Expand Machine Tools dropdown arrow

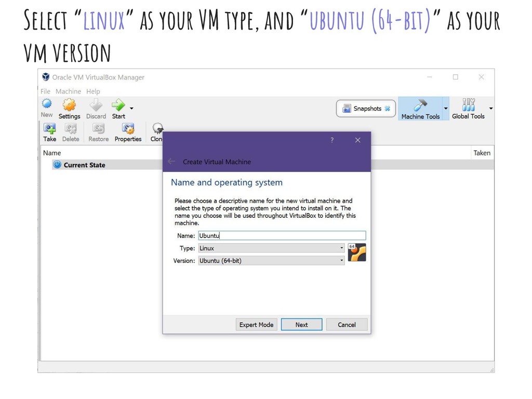446,109
